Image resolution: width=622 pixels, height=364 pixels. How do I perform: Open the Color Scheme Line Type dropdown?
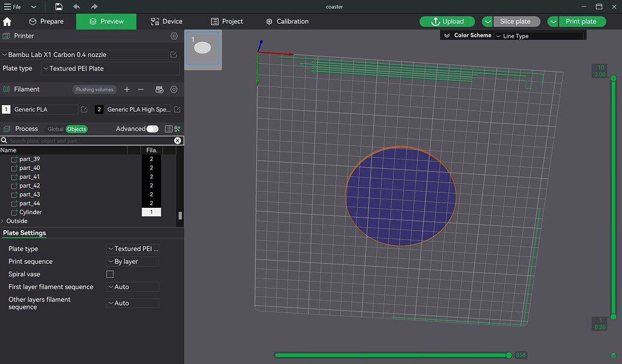(x=539, y=36)
